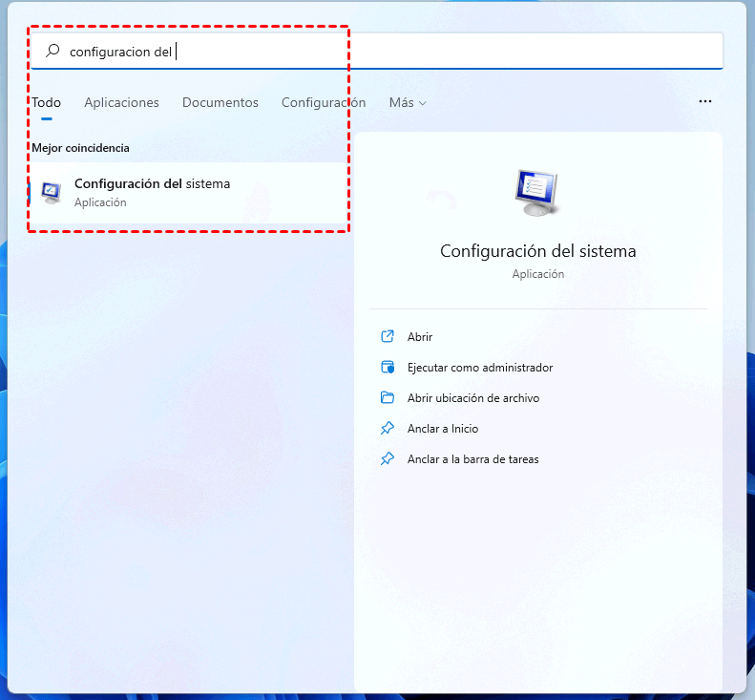Open the Configuración filter tab
This screenshot has height=700, width=755.
(x=323, y=102)
